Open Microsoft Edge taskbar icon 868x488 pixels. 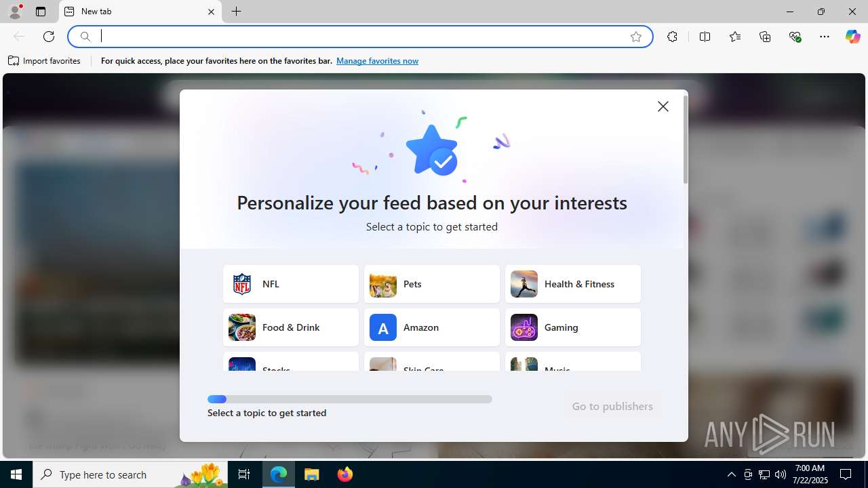click(279, 474)
